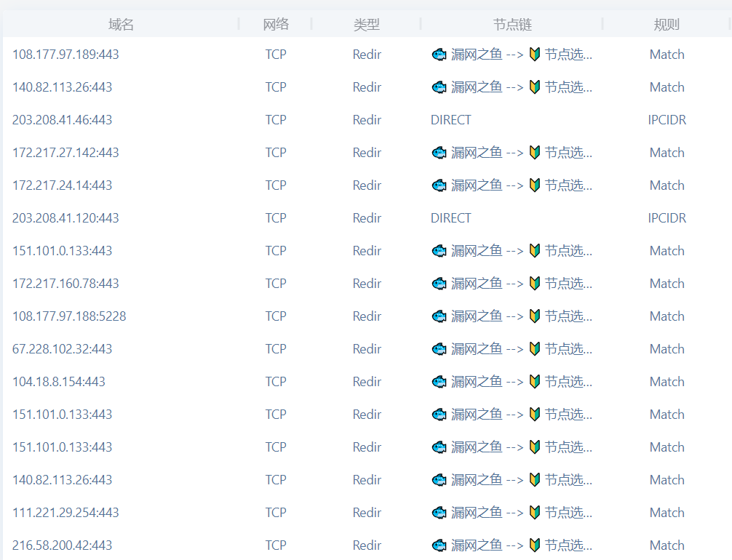The width and height of the screenshot is (732, 560).
Task: Click 节点选... text in 172.217.160.78:443 row
Action: (568, 283)
